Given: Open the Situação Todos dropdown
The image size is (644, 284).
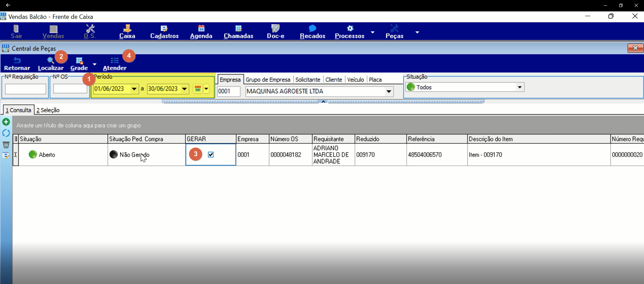Looking at the screenshot, I should (x=520, y=87).
